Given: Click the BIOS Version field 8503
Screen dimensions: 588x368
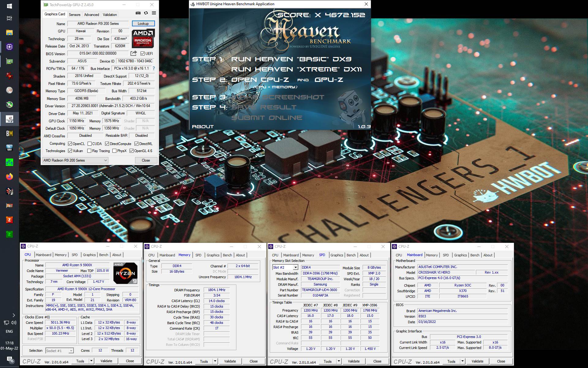Looking at the screenshot, I should click(462, 316).
